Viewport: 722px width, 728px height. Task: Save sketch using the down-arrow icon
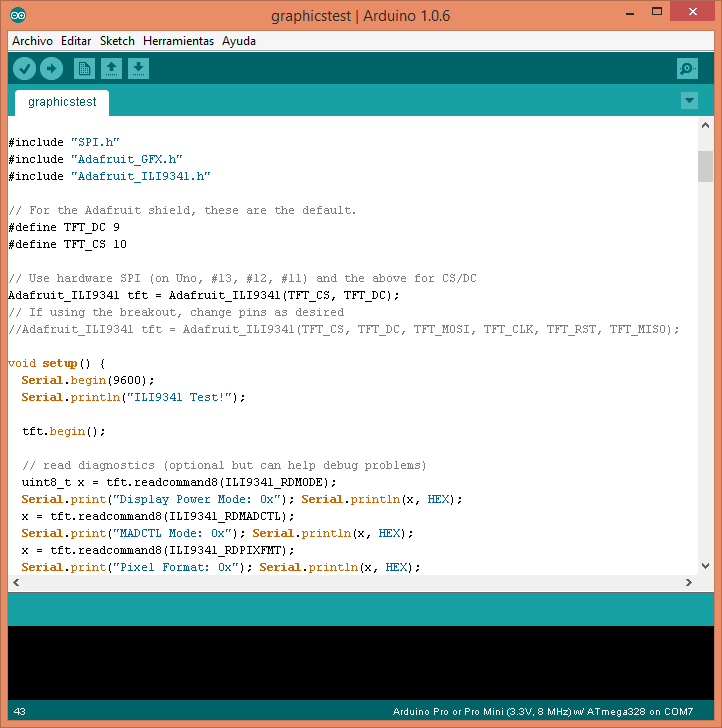[139, 68]
